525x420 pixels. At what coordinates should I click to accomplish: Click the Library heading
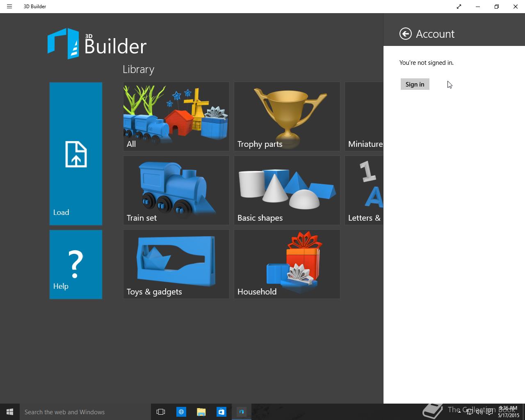click(x=139, y=69)
